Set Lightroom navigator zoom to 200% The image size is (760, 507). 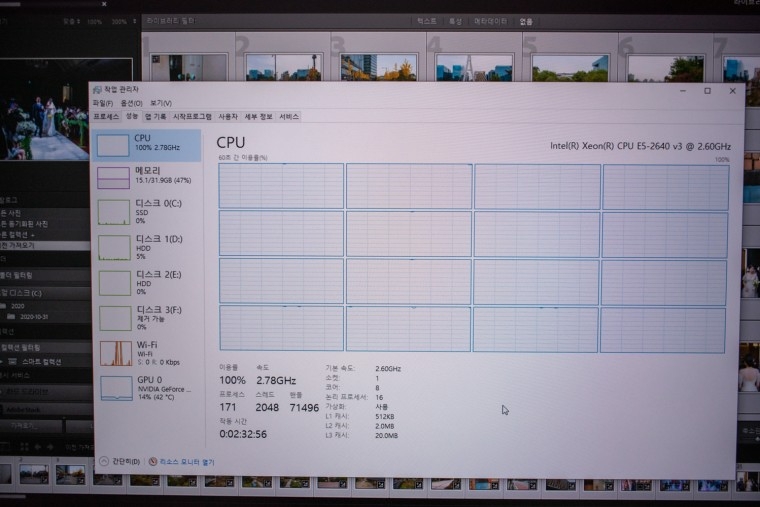[x=119, y=22]
